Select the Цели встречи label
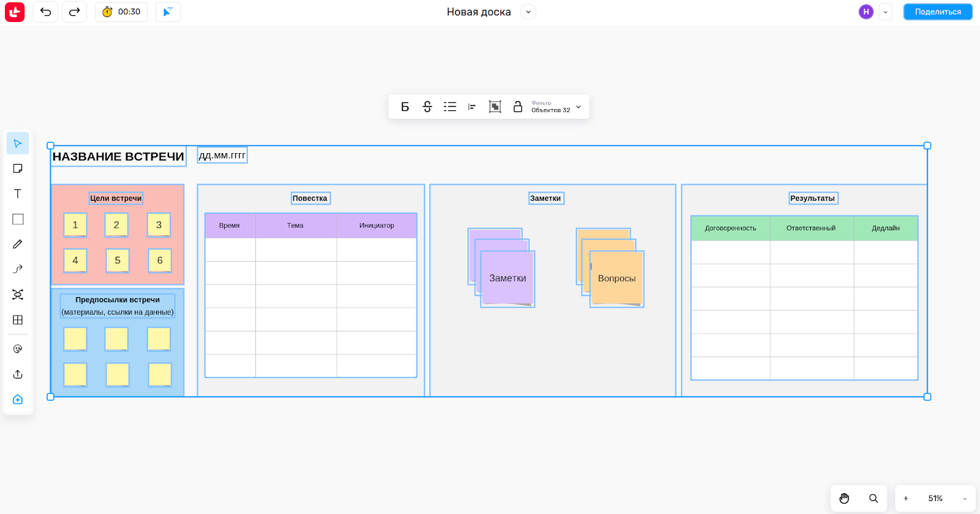This screenshot has width=980, height=514. coord(116,198)
